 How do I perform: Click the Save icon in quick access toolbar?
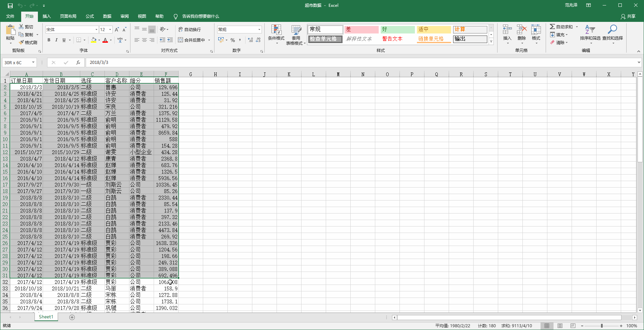tap(10, 5)
